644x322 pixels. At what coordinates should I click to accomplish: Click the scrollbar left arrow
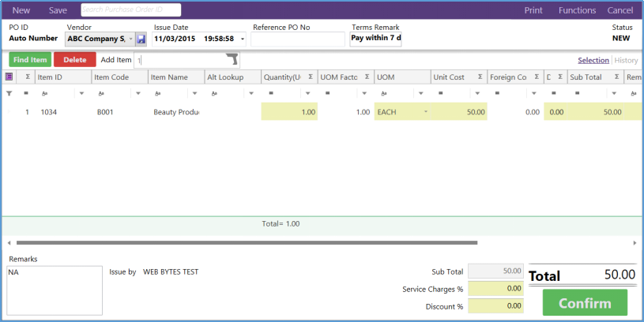tap(9, 243)
